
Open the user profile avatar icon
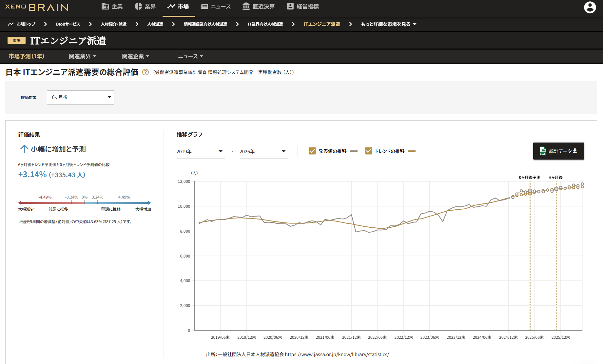click(x=590, y=7)
